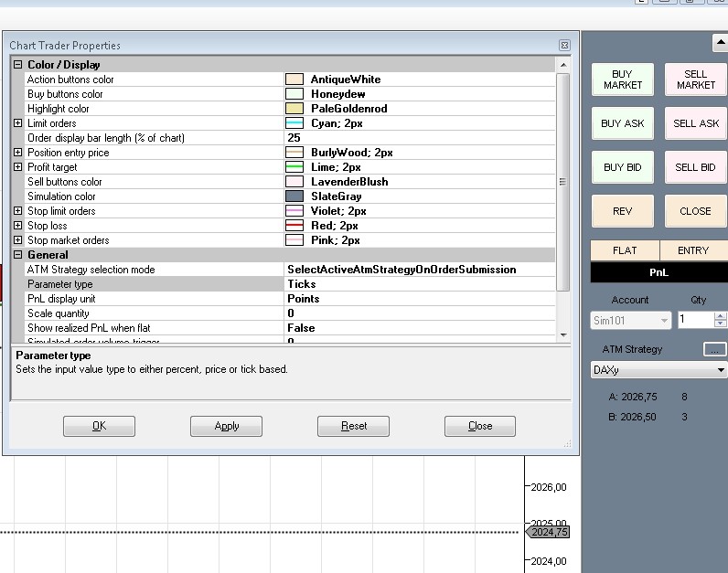The image size is (728, 573).
Task: Expand the Stop loss property
Action: point(18,226)
